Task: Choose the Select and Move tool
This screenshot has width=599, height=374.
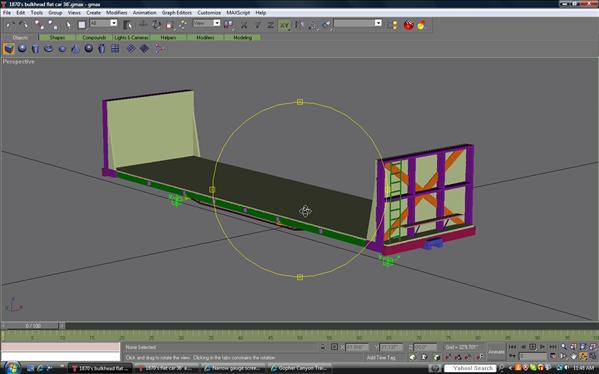Action: (x=143, y=25)
